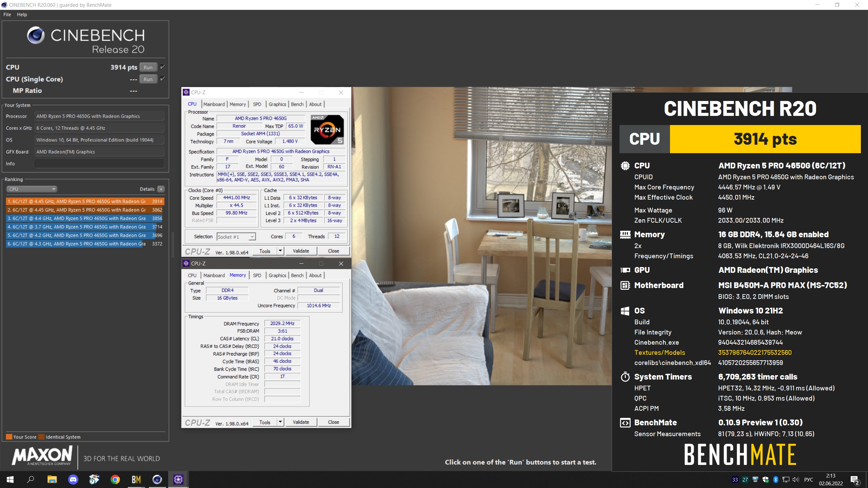
Task: Open the Tools dropdown arrow in lower CPU-Z
Action: click(x=280, y=422)
